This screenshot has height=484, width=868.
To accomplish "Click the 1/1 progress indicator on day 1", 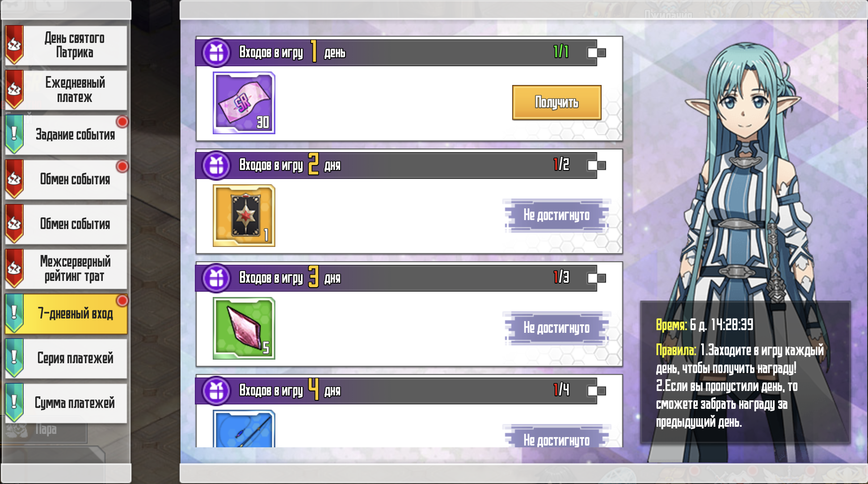I will coord(561,52).
